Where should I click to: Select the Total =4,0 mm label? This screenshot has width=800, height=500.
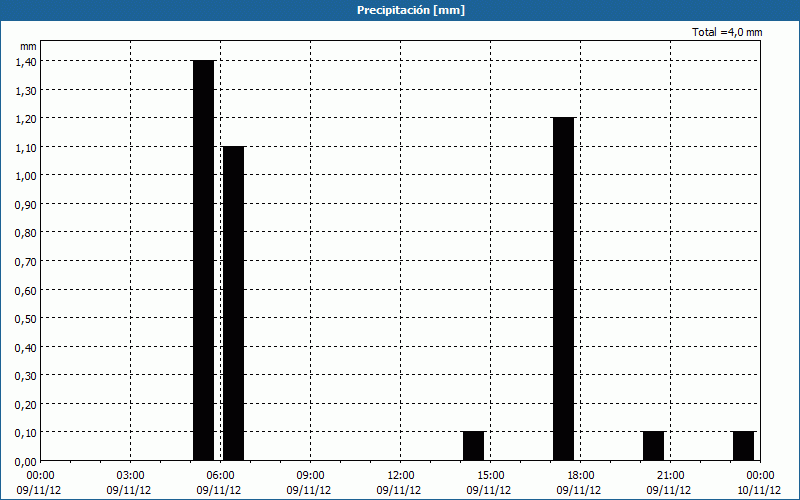pyautogui.click(x=727, y=32)
